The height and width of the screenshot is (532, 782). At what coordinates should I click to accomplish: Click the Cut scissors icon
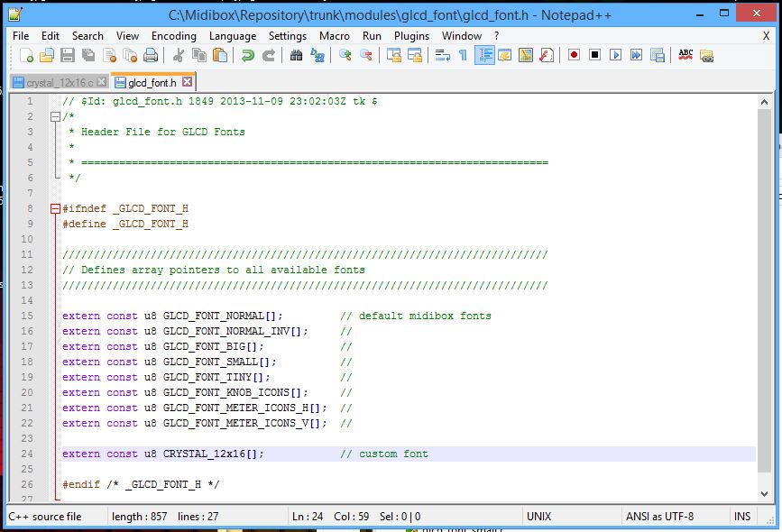pyautogui.click(x=179, y=56)
